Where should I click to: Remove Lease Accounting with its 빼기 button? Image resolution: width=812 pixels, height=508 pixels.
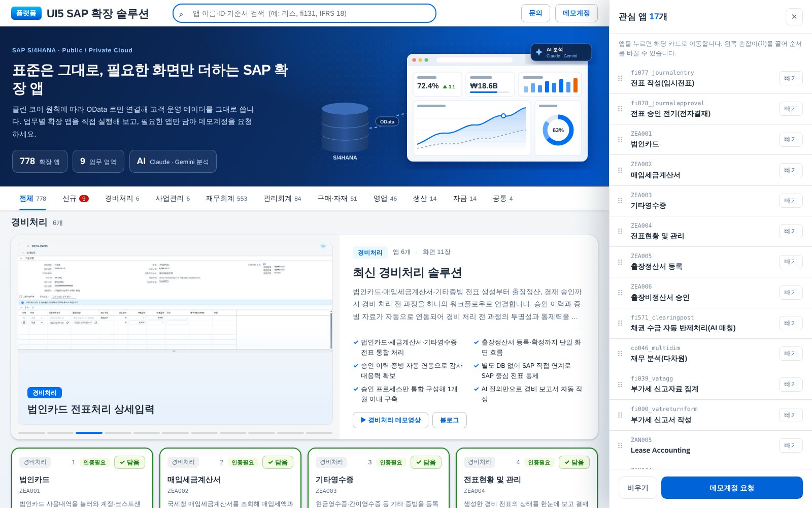[791, 446]
